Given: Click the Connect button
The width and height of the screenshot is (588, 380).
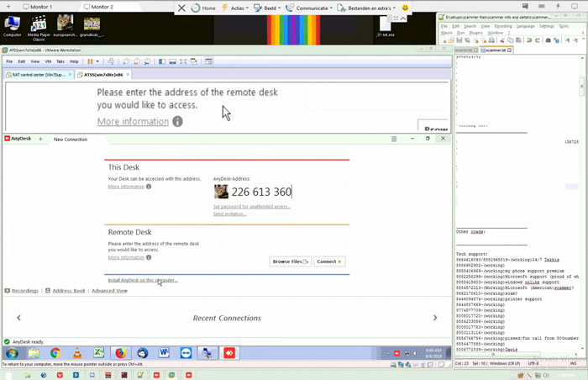Looking at the screenshot, I should 329,261.
